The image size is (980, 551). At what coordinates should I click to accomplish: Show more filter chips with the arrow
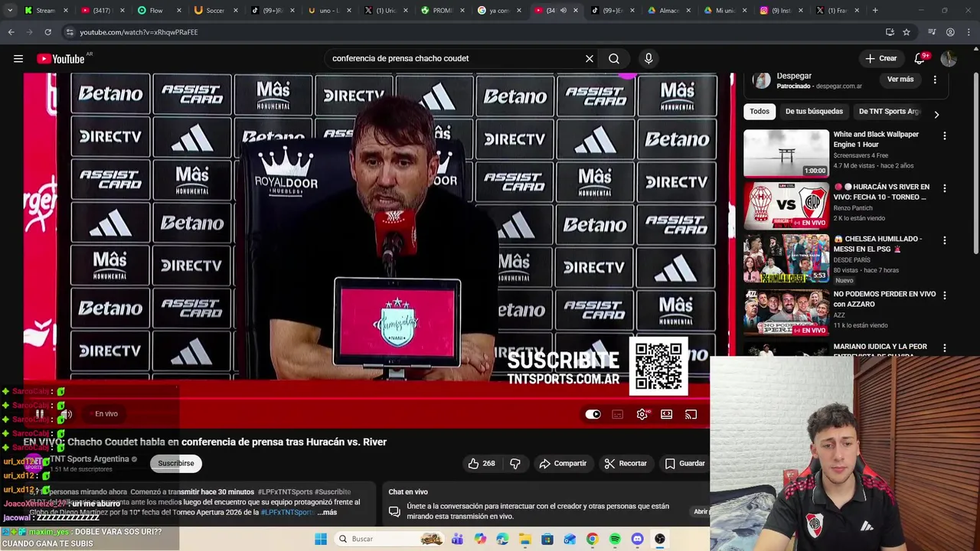click(936, 114)
